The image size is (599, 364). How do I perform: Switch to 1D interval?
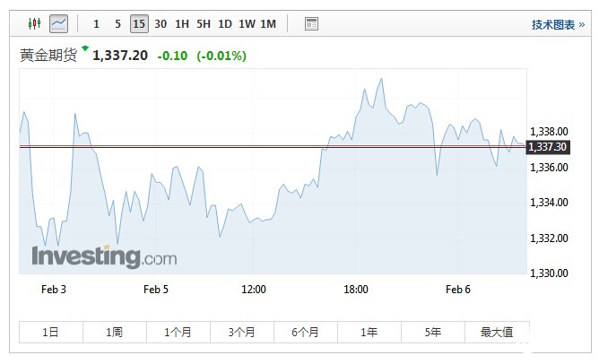click(225, 23)
